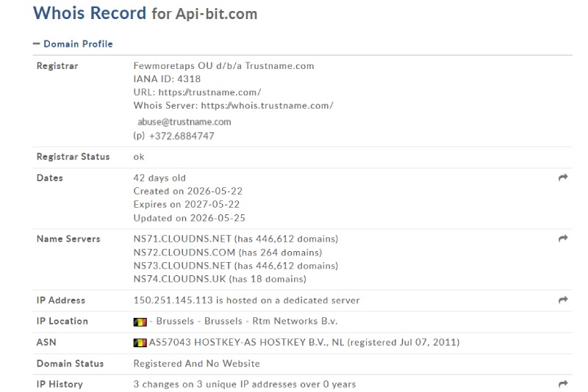Click the 42 days old text
This screenshot has height=392, width=588.
pos(159,178)
